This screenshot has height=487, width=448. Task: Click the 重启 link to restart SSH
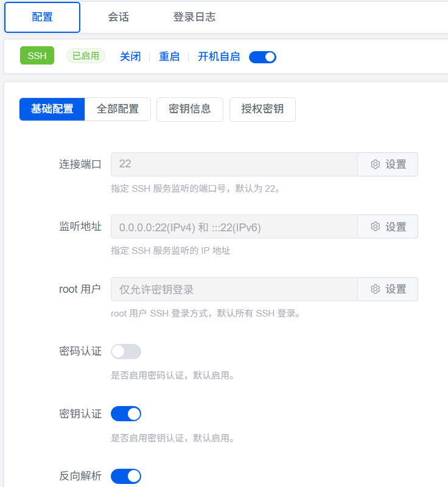(x=169, y=57)
